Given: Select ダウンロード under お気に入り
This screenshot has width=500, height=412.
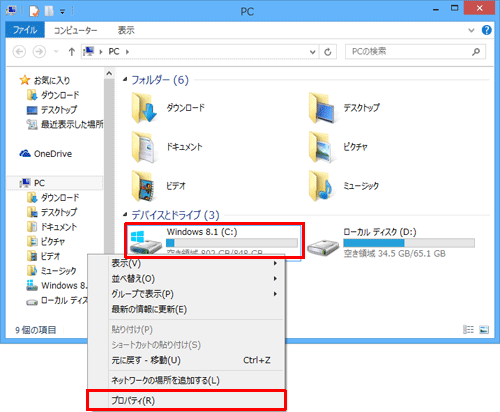Looking at the screenshot, I should [x=53, y=95].
